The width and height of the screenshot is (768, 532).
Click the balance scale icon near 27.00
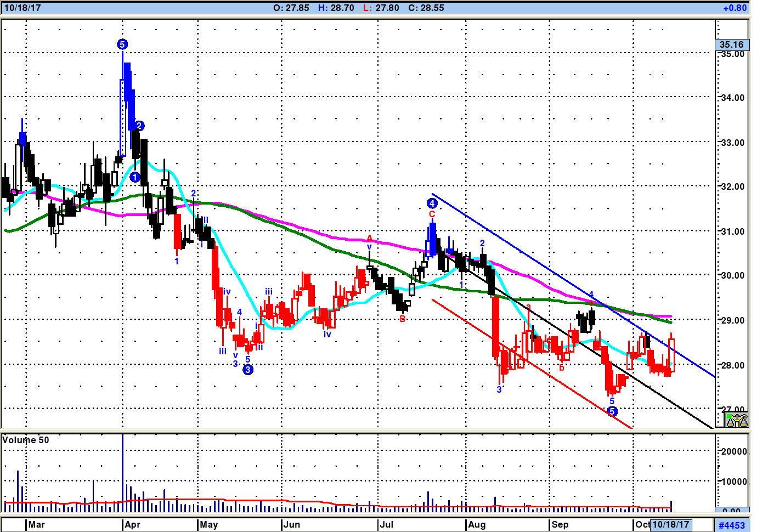point(737,420)
